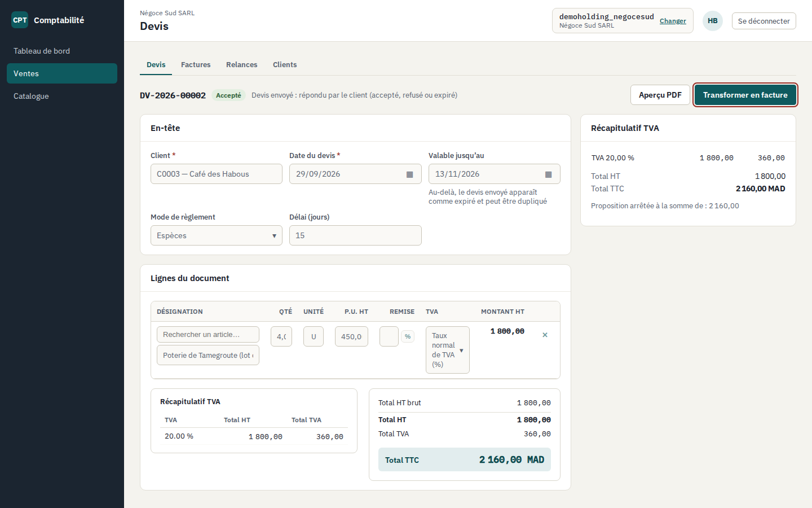
Task: Click the Proposition arrêtée à la somme text
Action: tap(665, 206)
